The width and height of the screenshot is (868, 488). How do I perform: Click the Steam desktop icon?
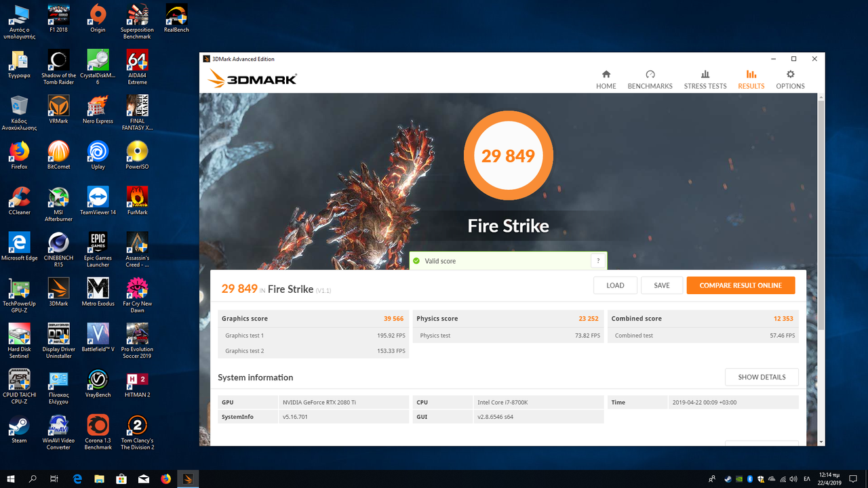coord(19,428)
